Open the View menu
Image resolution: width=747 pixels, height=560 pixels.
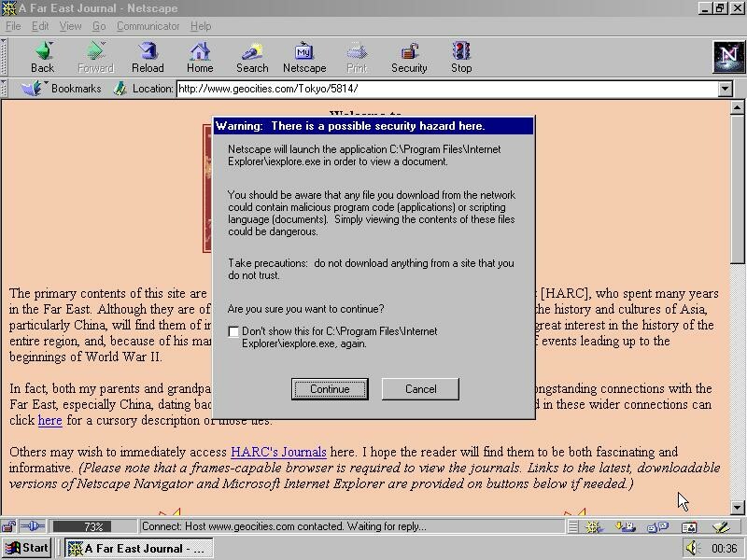coord(71,26)
